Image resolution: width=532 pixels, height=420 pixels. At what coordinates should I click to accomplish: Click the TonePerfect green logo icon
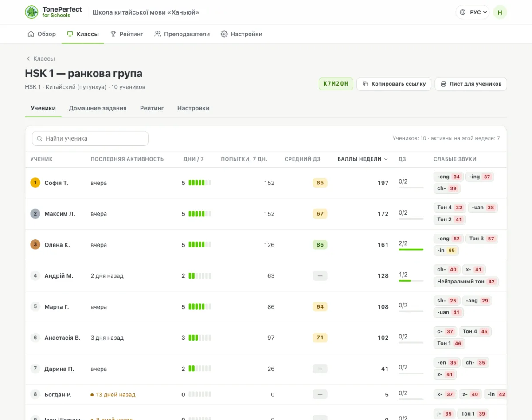click(31, 12)
